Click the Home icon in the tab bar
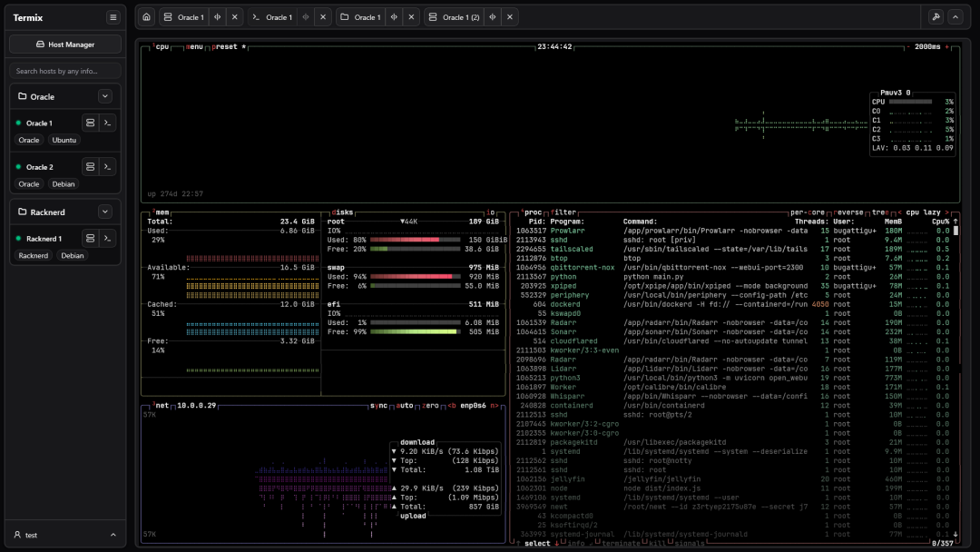Viewport: 980px width, 552px height. point(147,17)
